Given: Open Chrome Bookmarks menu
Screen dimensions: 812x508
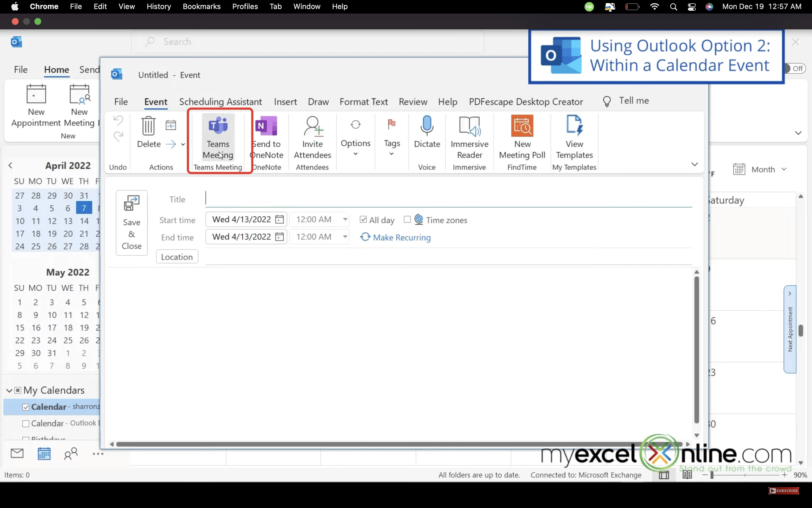Looking at the screenshot, I should pyautogui.click(x=201, y=7).
